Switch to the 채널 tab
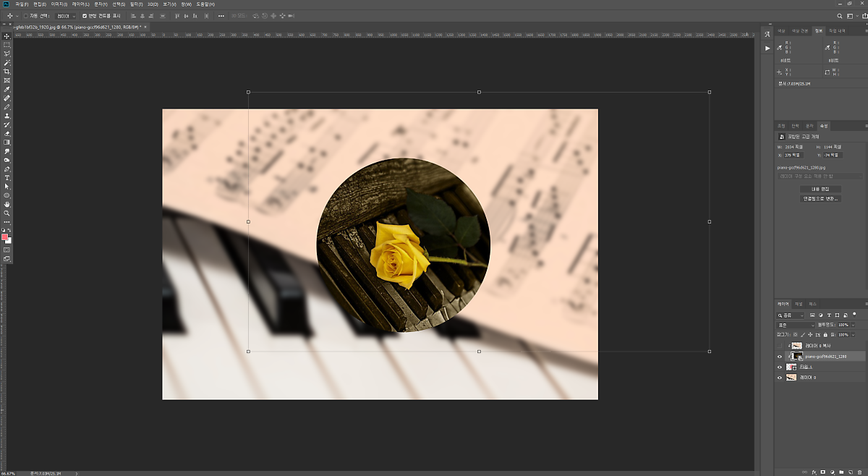The width and height of the screenshot is (868, 476). pyautogui.click(x=799, y=304)
